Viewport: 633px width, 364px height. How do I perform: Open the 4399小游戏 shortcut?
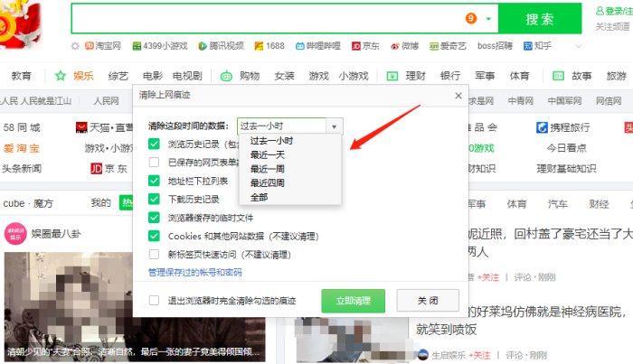(x=160, y=46)
